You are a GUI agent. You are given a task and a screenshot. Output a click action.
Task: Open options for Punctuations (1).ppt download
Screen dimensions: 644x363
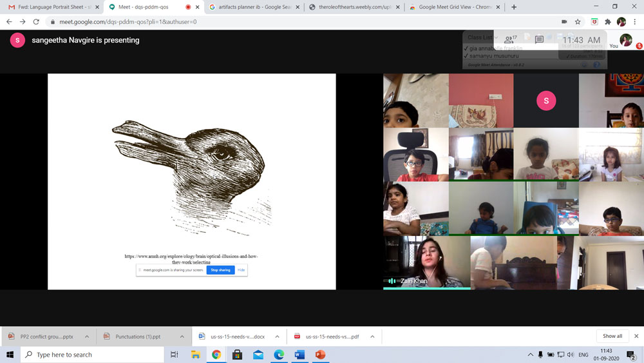[182, 337]
